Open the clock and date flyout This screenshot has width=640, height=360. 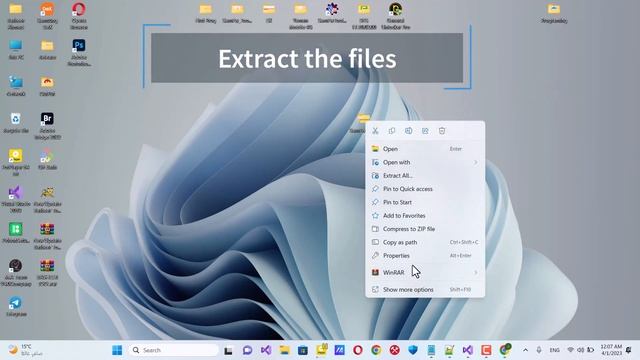pos(611,350)
